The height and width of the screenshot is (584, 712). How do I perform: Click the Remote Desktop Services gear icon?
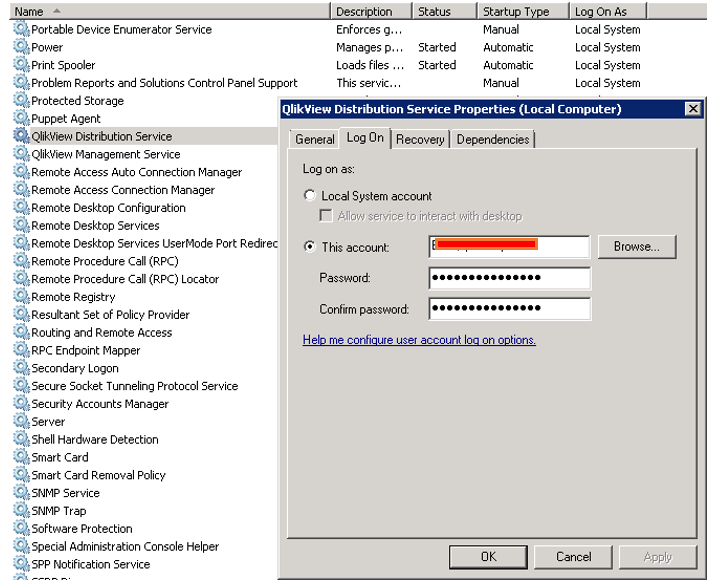click(x=21, y=225)
